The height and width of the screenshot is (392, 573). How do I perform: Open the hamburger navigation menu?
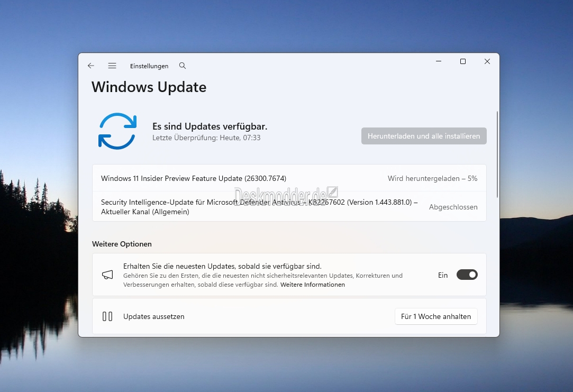(x=112, y=66)
